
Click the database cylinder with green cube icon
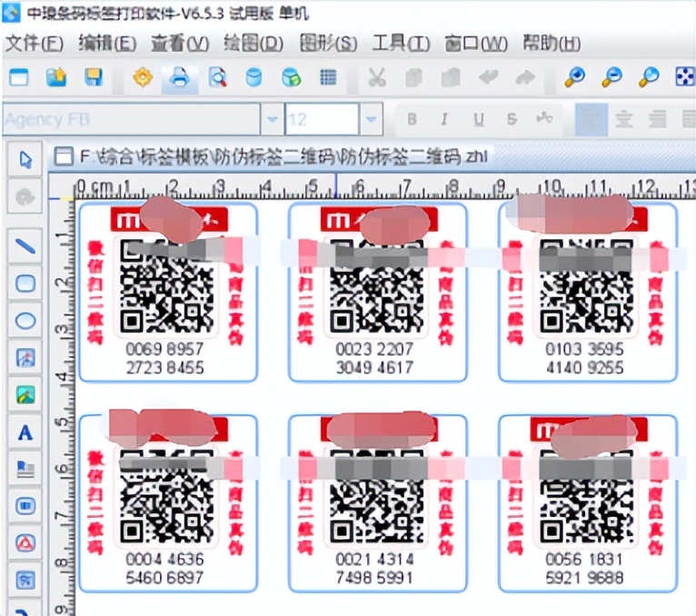pos(292,77)
